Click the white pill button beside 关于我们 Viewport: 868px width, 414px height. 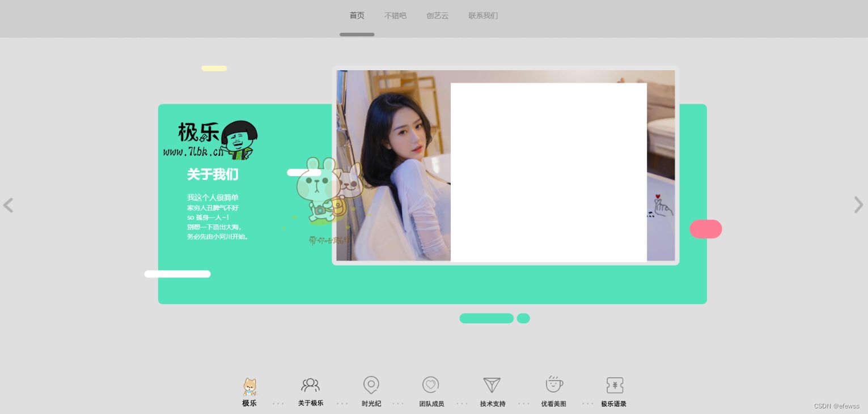click(x=304, y=172)
